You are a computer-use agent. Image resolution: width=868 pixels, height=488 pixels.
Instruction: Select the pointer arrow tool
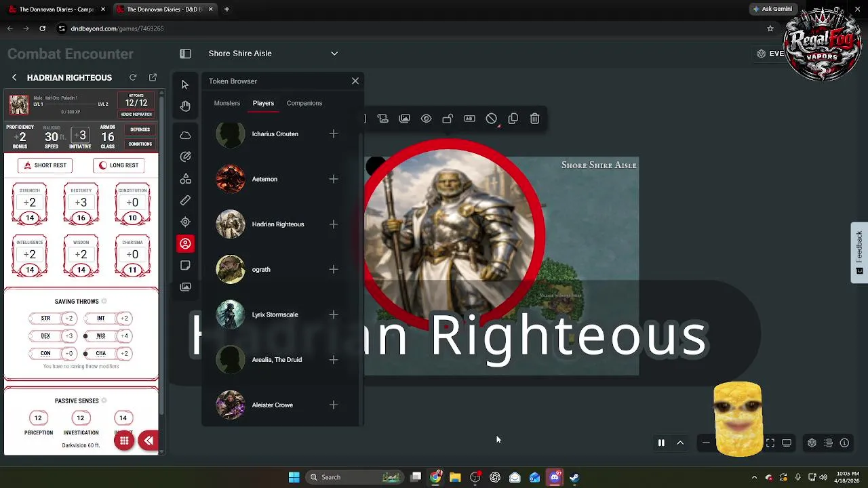[185, 84]
